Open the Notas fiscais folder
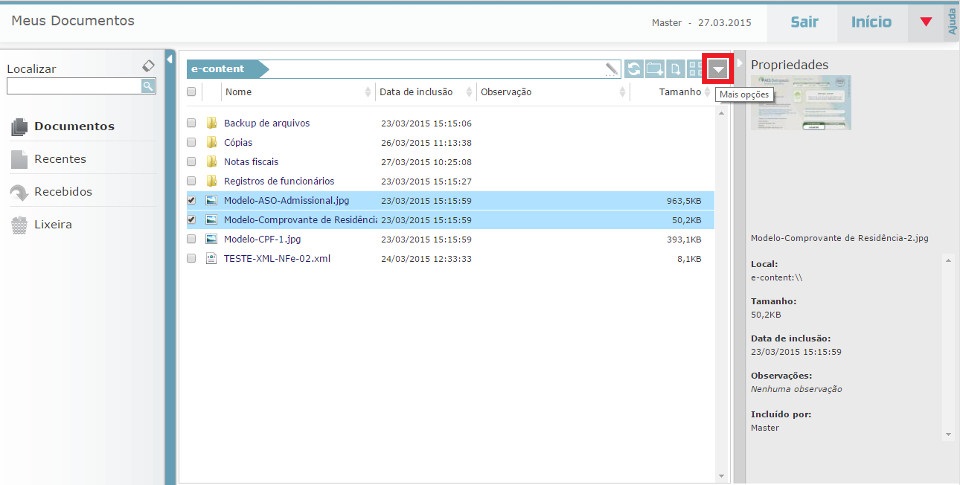This screenshot has width=960, height=485. (x=251, y=162)
